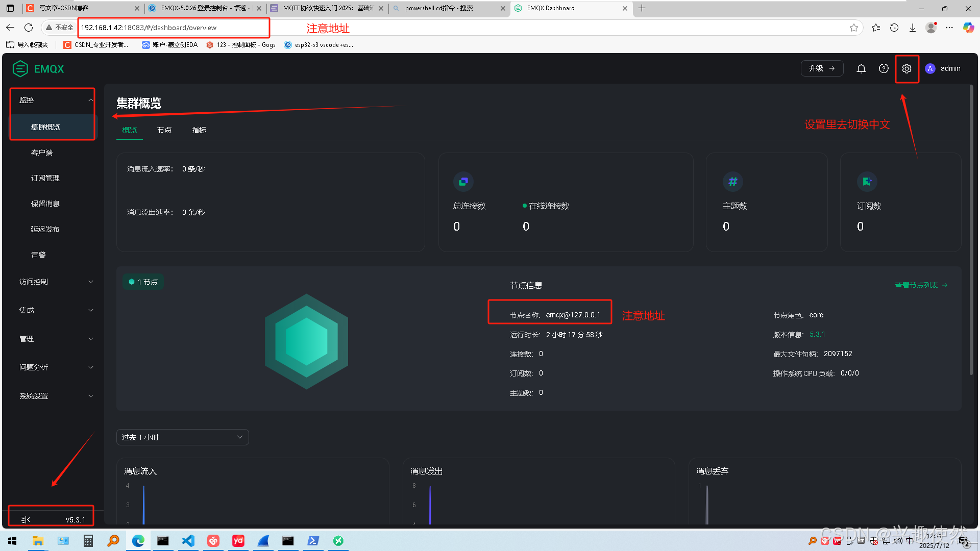Image resolution: width=980 pixels, height=551 pixels.
Task: Open the 过去 1 小时 time range dropdown
Action: pos(182,437)
